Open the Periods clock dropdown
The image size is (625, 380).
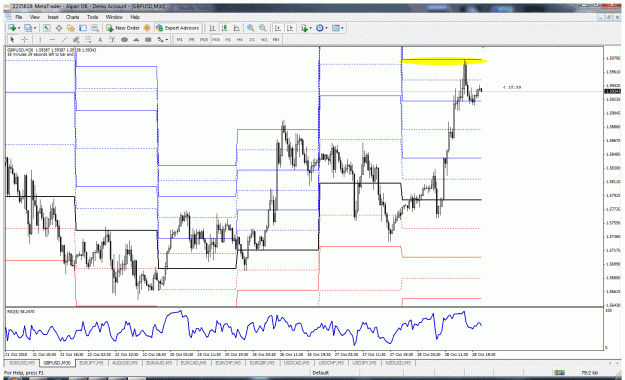[x=321, y=28]
